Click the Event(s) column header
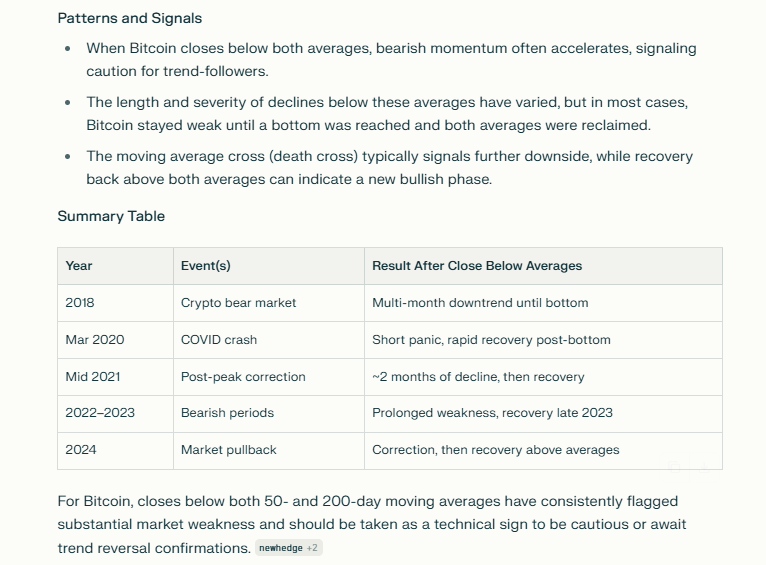766x565 pixels. (x=206, y=266)
